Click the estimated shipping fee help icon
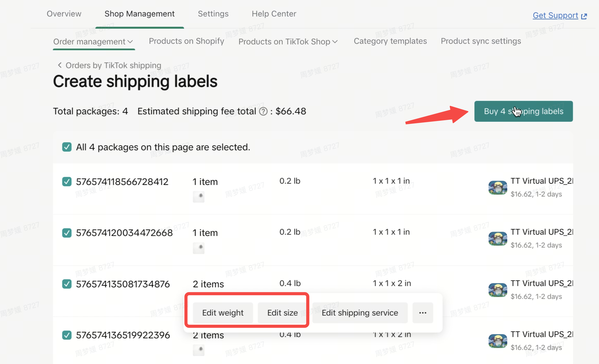Screen dimensions: 599x364 263,111
